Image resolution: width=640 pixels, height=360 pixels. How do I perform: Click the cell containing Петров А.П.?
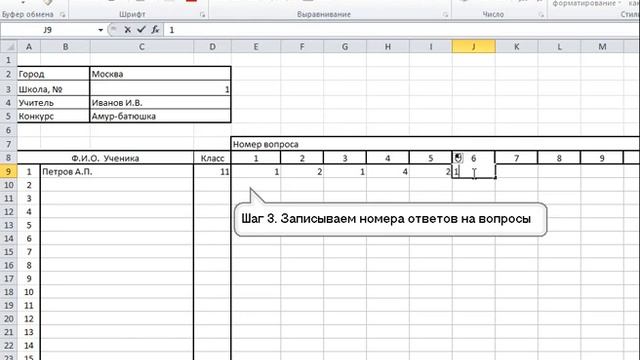pos(117,171)
